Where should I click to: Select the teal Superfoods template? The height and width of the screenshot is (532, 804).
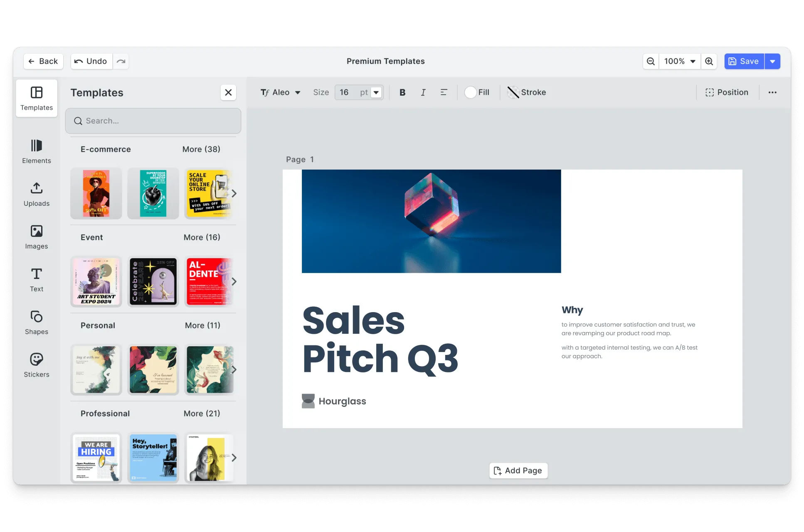pyautogui.click(x=153, y=193)
